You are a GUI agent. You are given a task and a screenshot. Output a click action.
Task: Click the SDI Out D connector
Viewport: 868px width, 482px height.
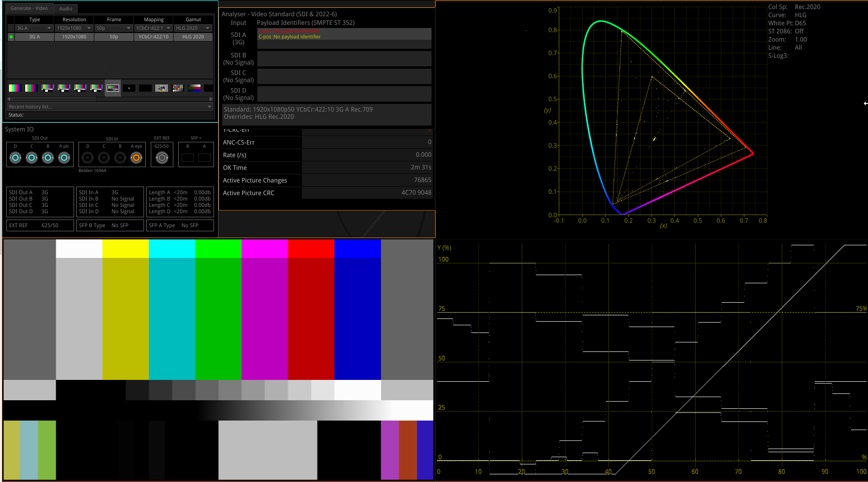15,158
